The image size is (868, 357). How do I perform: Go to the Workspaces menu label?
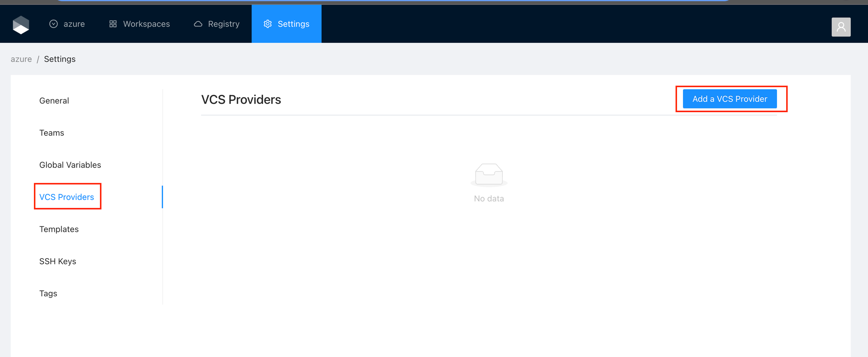(x=146, y=24)
